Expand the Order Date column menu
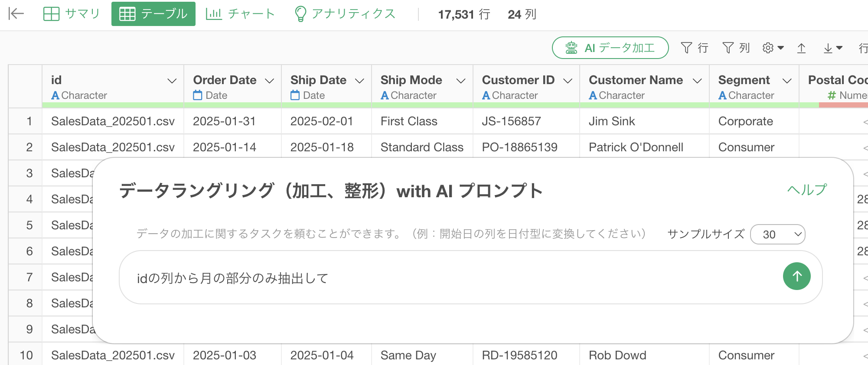868x365 pixels. [269, 81]
